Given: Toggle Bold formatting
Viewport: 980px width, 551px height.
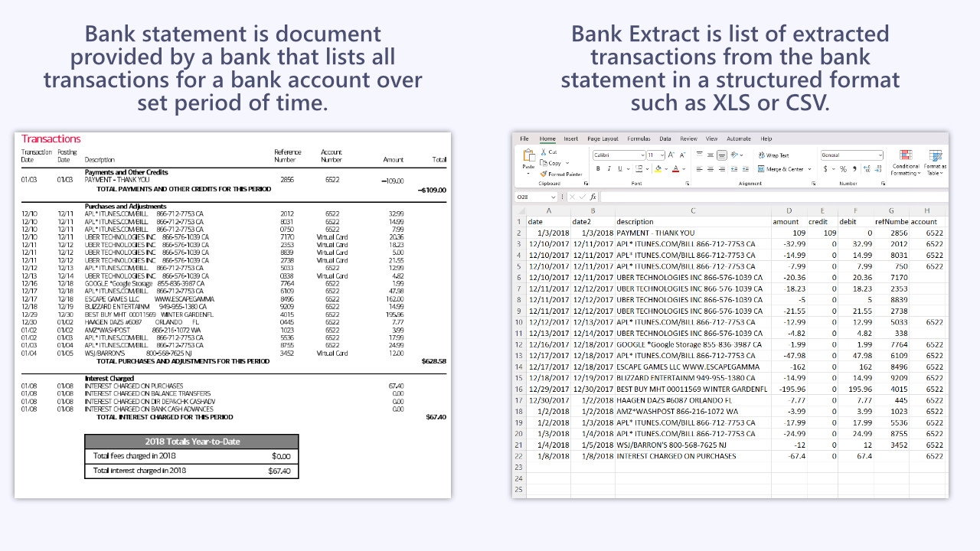Looking at the screenshot, I should tap(598, 169).
